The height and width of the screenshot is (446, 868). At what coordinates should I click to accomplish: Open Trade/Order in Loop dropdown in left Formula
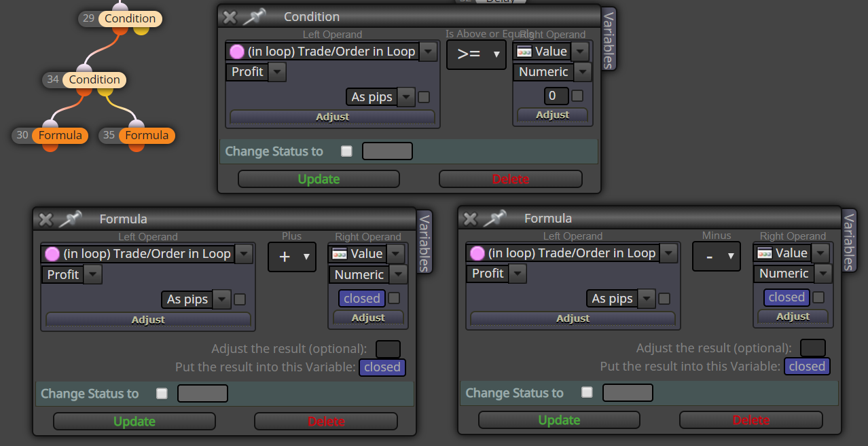(244, 254)
